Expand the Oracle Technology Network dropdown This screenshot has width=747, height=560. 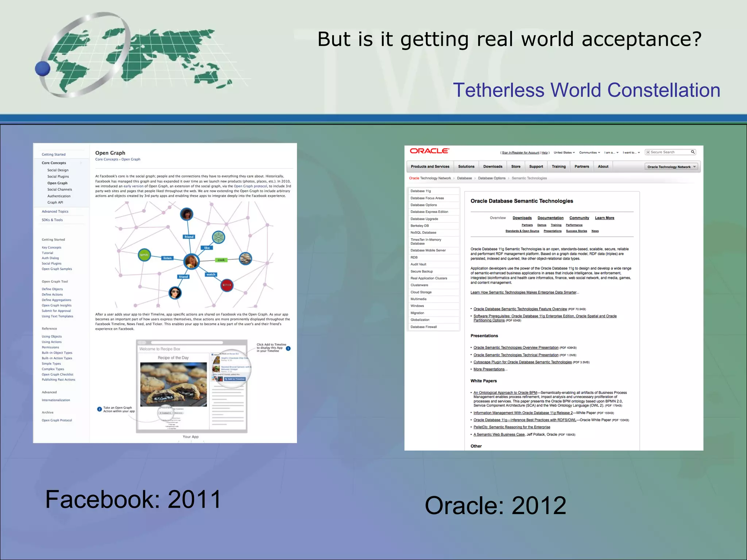pos(671,167)
